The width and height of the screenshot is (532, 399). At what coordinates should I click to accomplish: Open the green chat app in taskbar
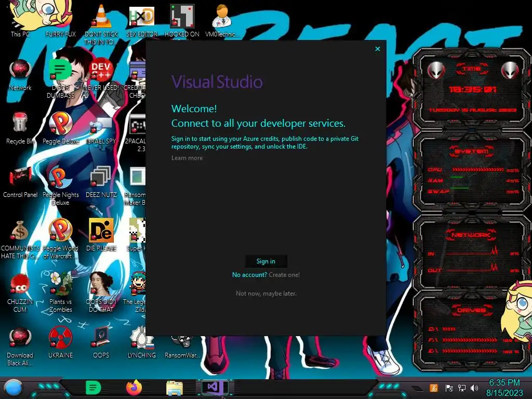pyautogui.click(x=93, y=388)
